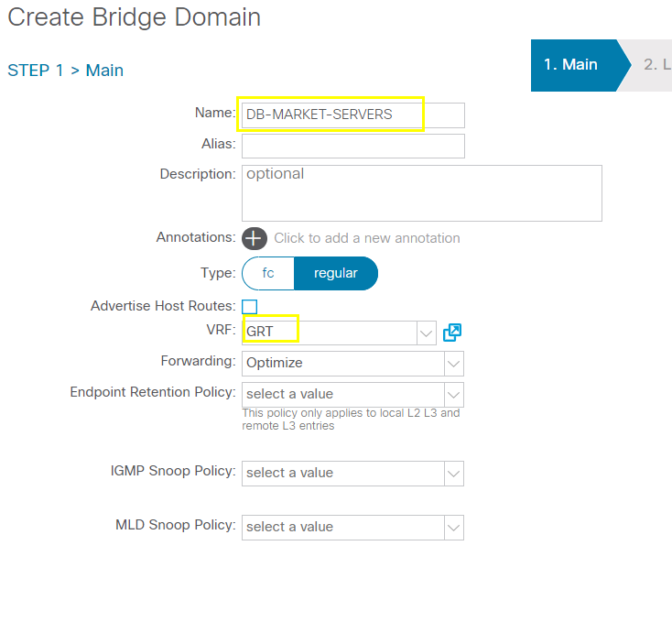The image size is (672, 622).
Task: Open the Forwarding dropdown arrow
Action: coord(454,364)
